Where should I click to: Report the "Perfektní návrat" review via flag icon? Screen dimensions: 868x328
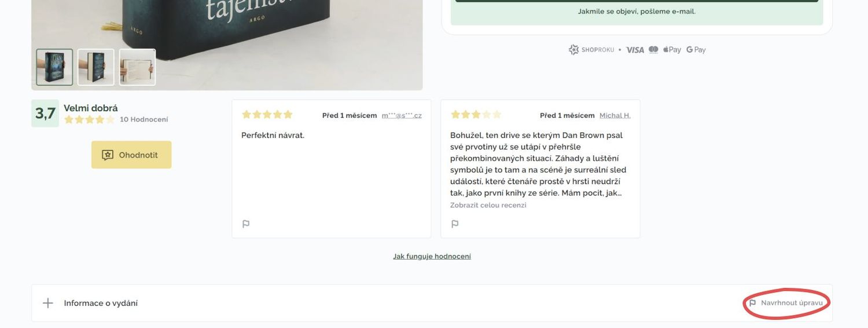click(246, 224)
